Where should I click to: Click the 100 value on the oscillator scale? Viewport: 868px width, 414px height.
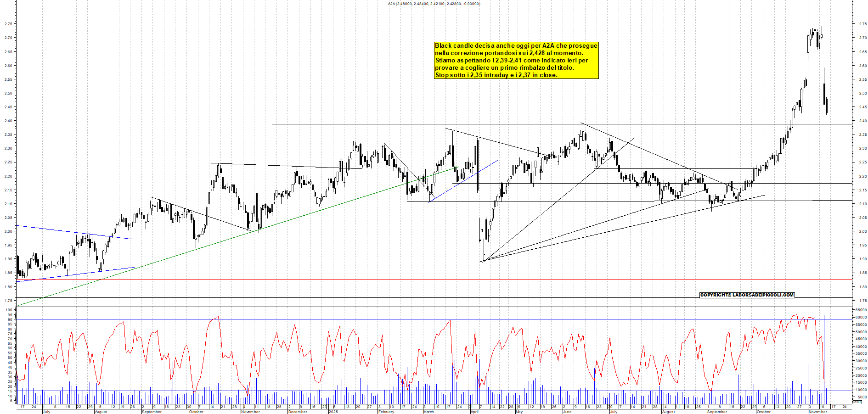9,309
